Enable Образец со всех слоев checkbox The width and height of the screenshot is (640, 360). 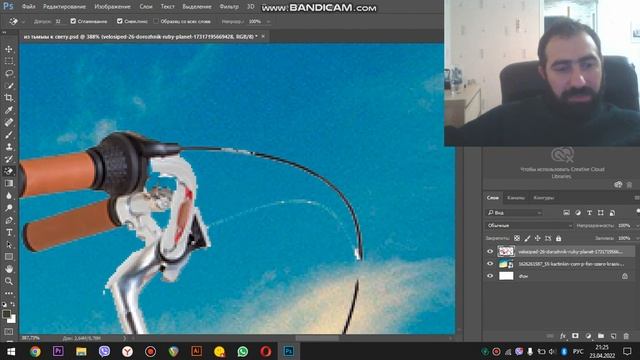156,21
